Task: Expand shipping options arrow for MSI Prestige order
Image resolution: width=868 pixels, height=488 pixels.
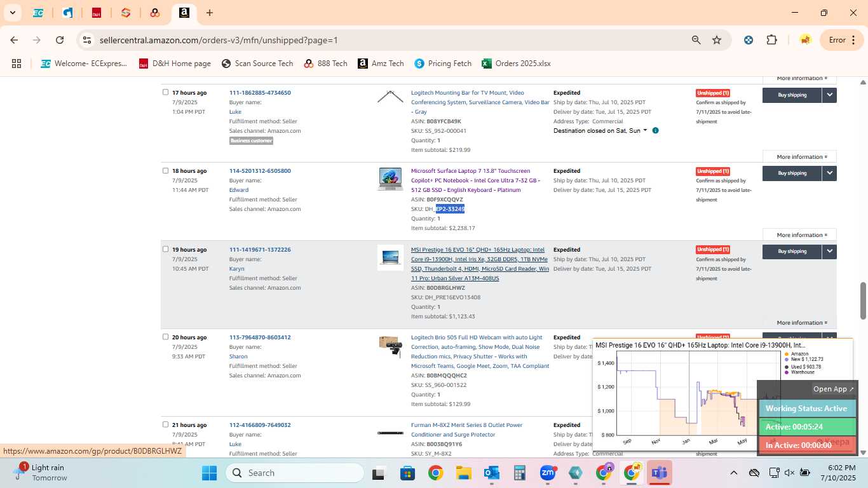Action: click(x=829, y=252)
